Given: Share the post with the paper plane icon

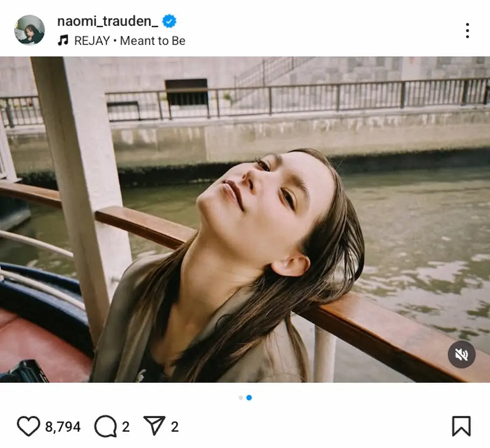Looking at the screenshot, I should 154,425.
